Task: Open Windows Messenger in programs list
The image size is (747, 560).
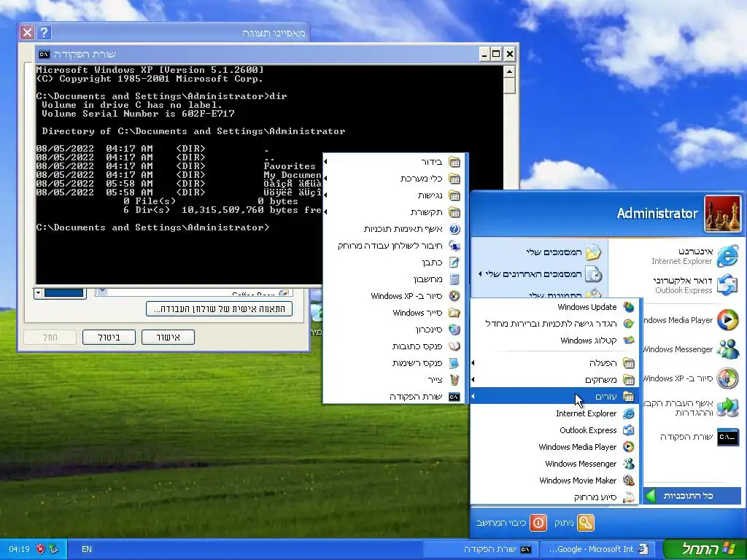Action: tap(554, 463)
